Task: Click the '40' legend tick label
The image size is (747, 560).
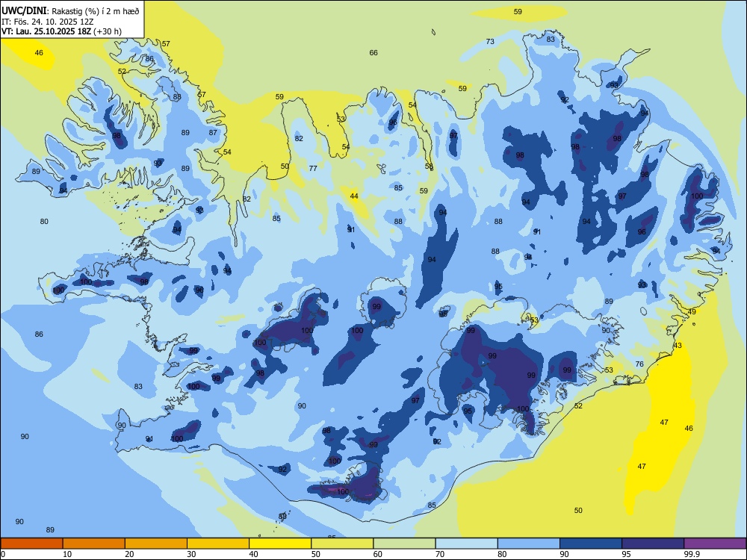Action: point(253,554)
